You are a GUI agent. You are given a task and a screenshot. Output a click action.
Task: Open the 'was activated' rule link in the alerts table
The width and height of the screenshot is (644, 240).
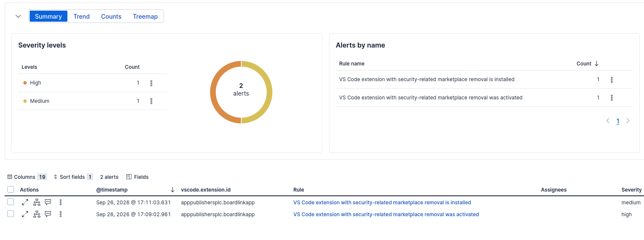tap(386, 215)
